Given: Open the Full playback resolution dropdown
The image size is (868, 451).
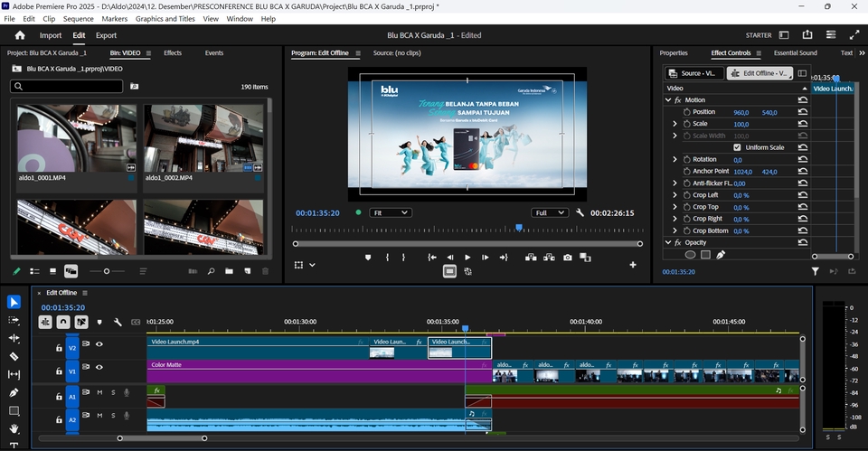Looking at the screenshot, I should tap(550, 213).
